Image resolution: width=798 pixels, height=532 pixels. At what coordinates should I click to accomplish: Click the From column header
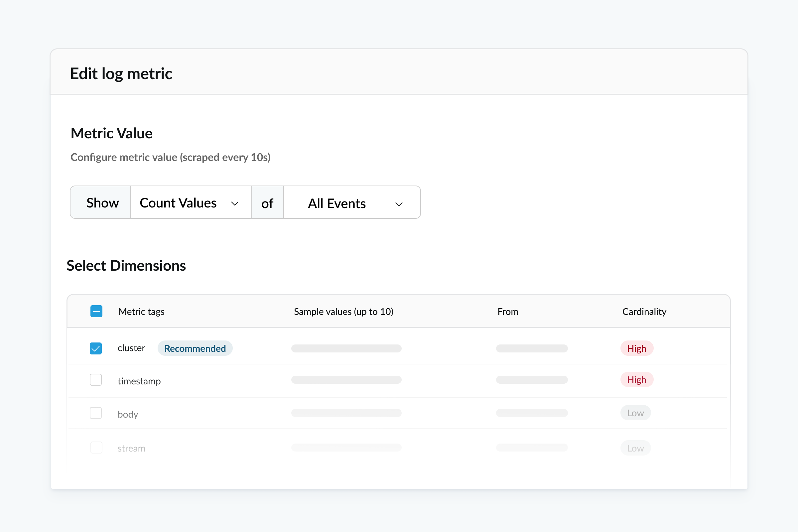point(508,312)
